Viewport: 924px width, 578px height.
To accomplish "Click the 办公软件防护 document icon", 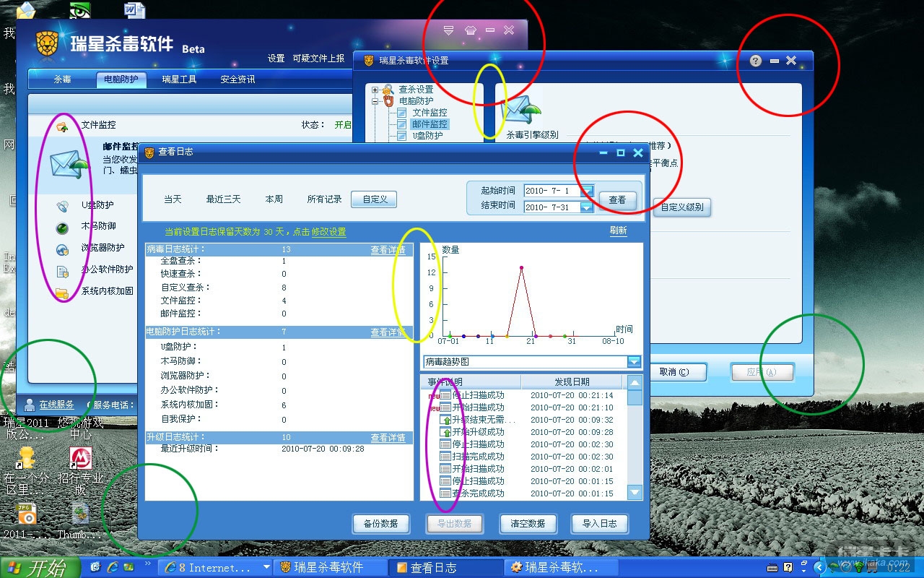I will tap(63, 271).
